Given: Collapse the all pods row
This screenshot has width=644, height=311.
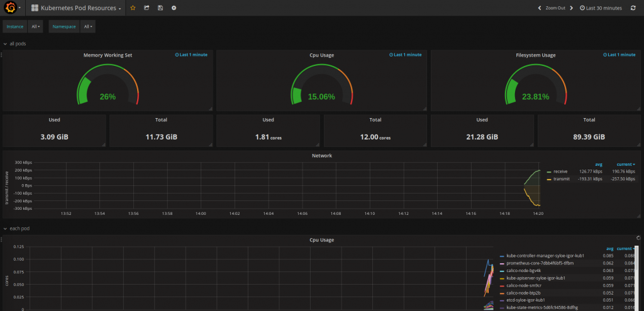Looking at the screenshot, I should pos(15,43).
